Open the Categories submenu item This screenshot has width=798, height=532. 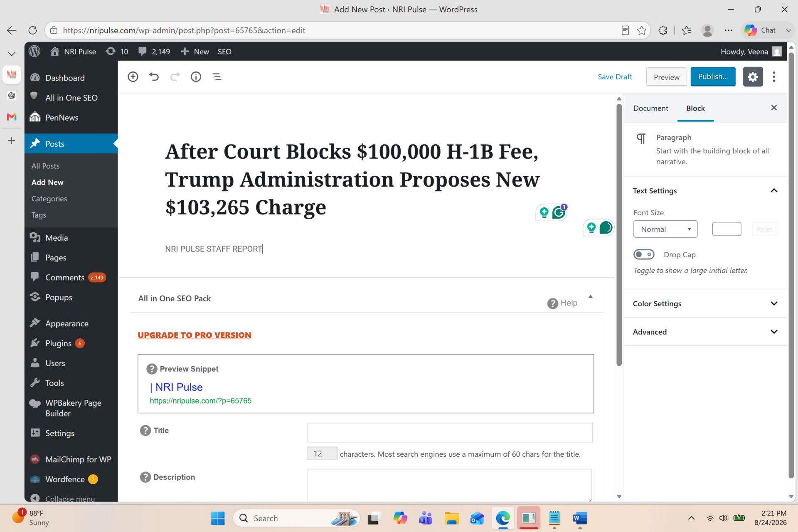(49, 199)
